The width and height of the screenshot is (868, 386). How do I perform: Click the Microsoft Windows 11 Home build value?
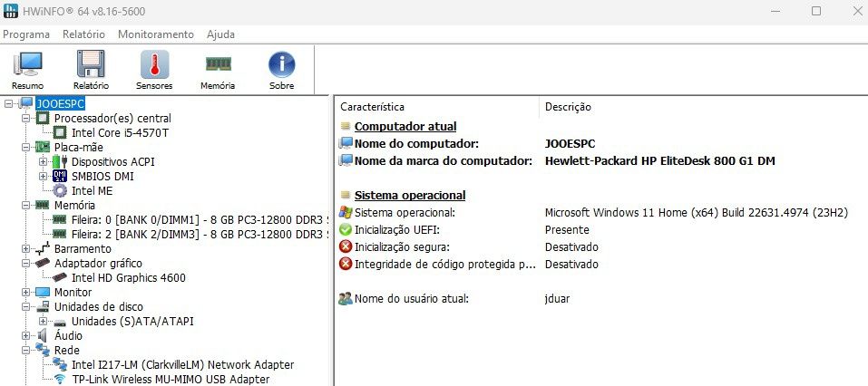click(x=697, y=212)
